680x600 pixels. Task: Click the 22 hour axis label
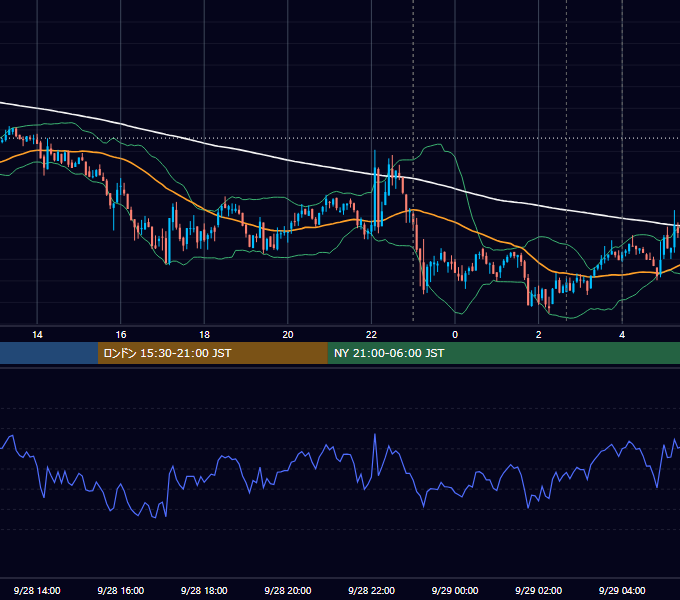coord(371,335)
